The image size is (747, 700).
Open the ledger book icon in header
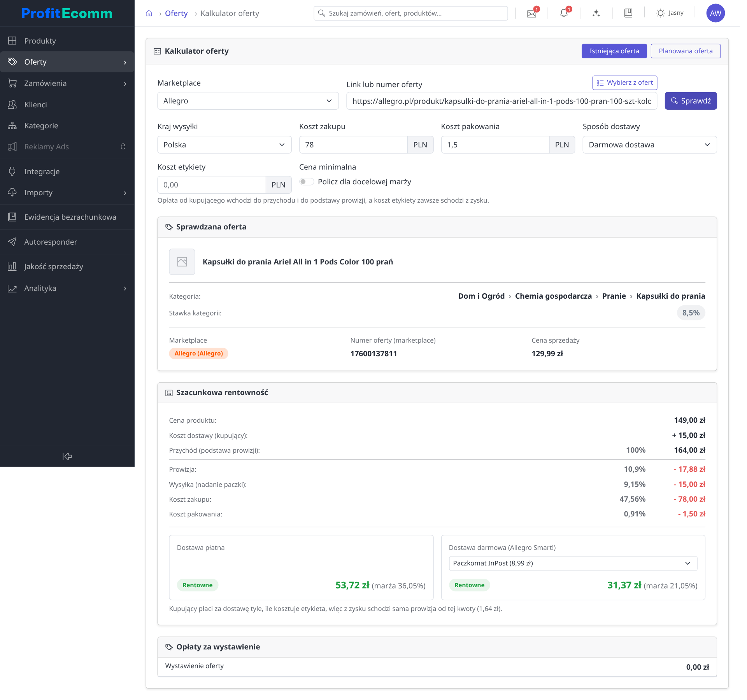(628, 13)
